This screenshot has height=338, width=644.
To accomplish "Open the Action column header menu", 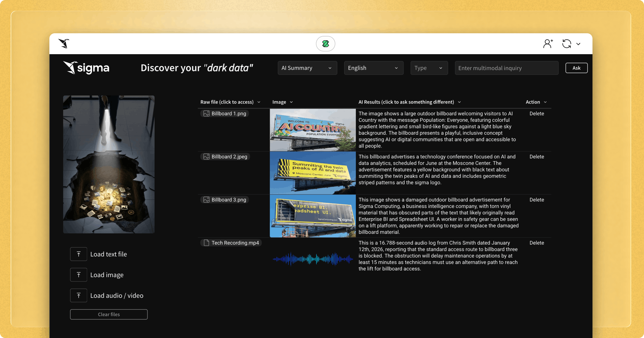I will (x=545, y=102).
